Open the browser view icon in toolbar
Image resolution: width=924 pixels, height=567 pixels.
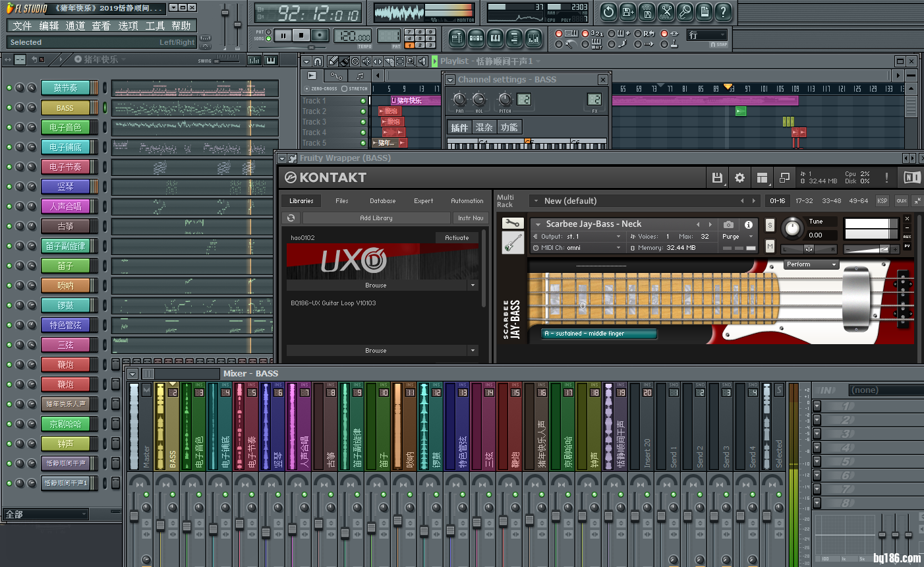[x=514, y=38]
